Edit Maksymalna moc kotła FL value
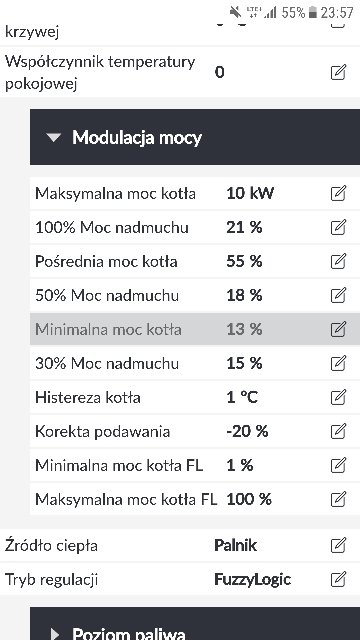 338,499
